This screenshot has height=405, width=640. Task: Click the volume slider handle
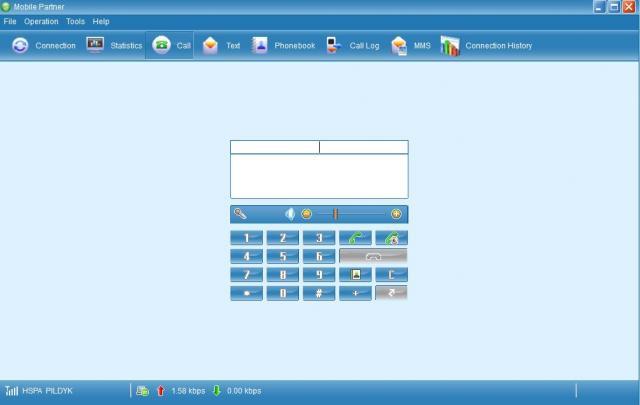[x=336, y=214]
